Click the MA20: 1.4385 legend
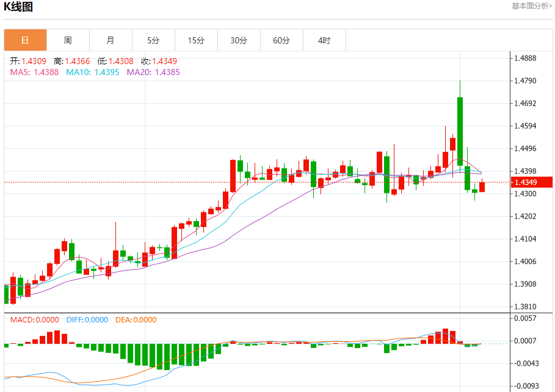555x392 pixels. (x=153, y=72)
